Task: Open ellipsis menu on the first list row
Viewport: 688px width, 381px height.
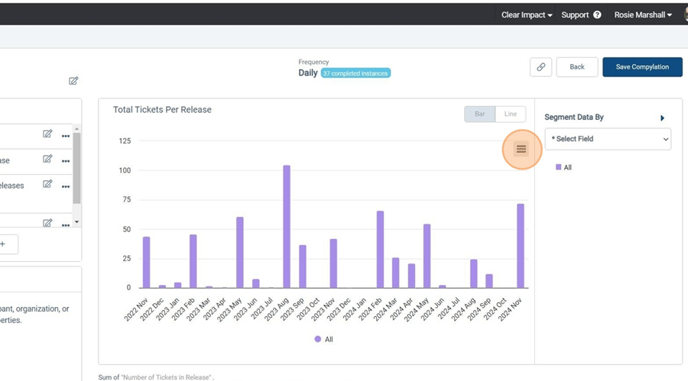Action: point(66,136)
